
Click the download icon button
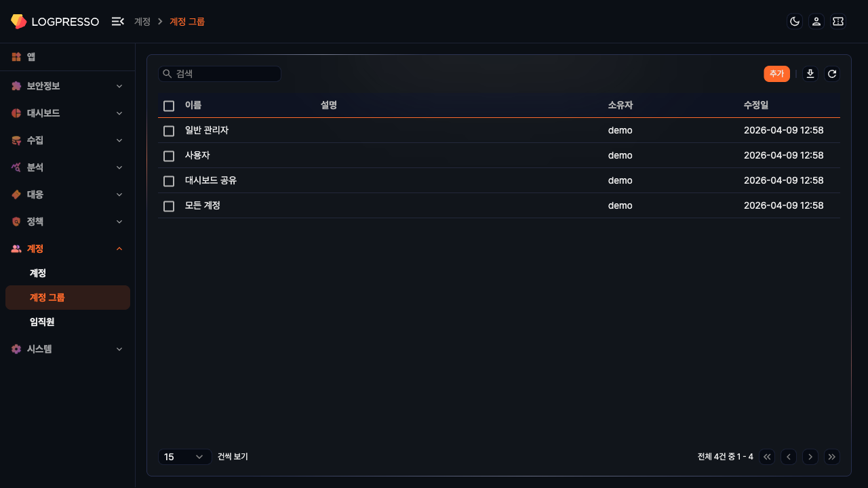[810, 74]
